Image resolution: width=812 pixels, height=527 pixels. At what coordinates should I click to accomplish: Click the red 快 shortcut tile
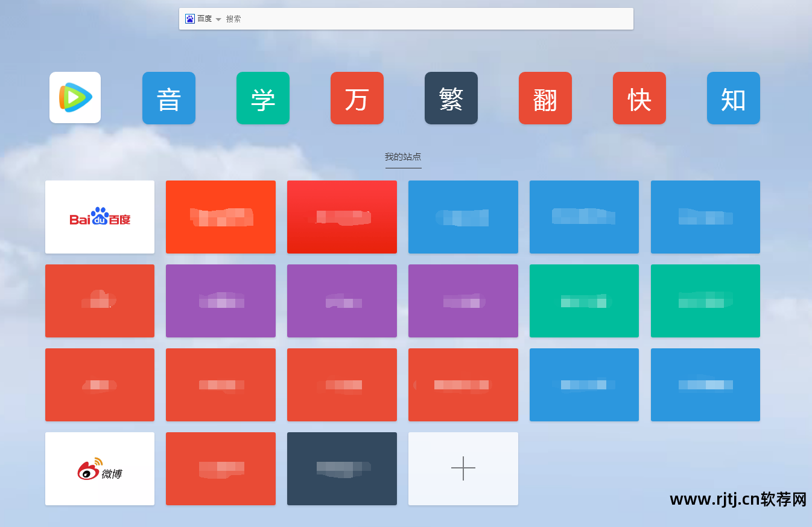[639, 98]
